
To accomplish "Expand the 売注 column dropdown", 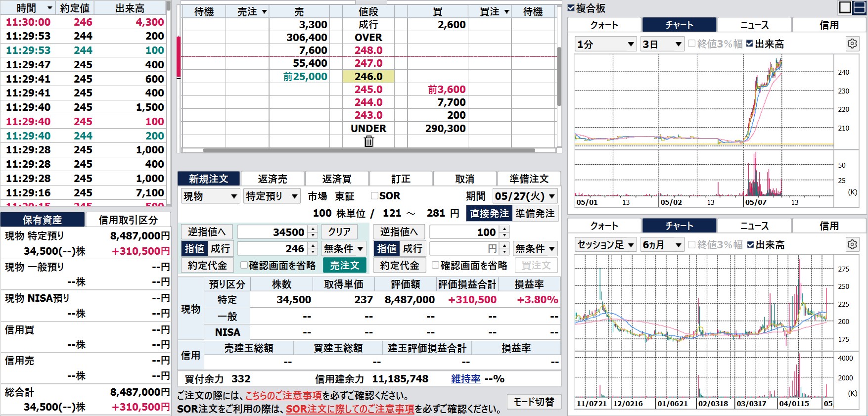I will (264, 12).
